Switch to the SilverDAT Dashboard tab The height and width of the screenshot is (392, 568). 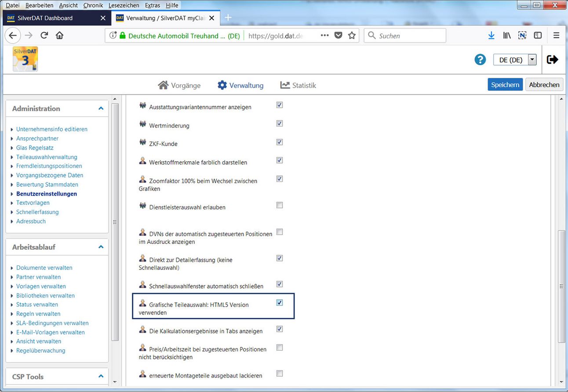(x=45, y=18)
